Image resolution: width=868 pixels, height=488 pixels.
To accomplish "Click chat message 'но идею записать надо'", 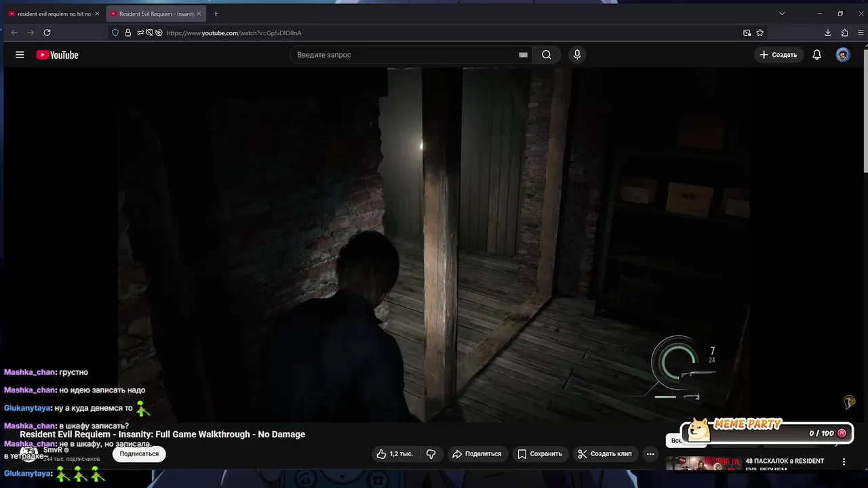I will click(x=102, y=390).
